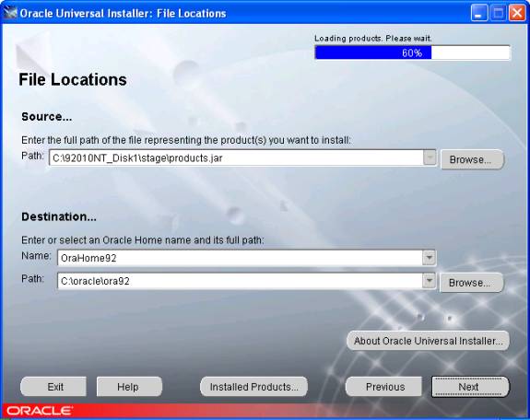This screenshot has width=530, height=420.
Task: Click the Exit button
Action: click(x=53, y=387)
